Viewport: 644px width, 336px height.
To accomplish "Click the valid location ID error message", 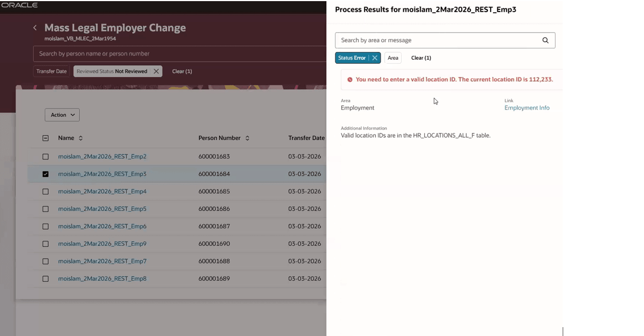I will pos(454,80).
